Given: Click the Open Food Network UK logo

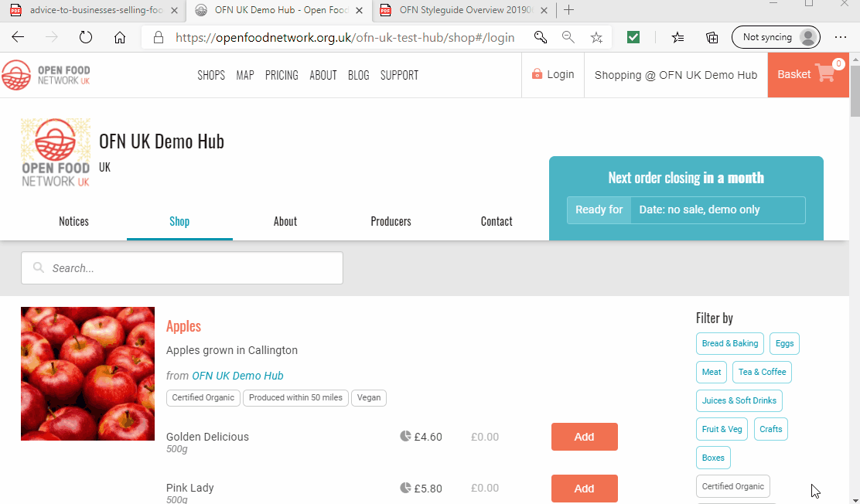Looking at the screenshot, I should 46,75.
